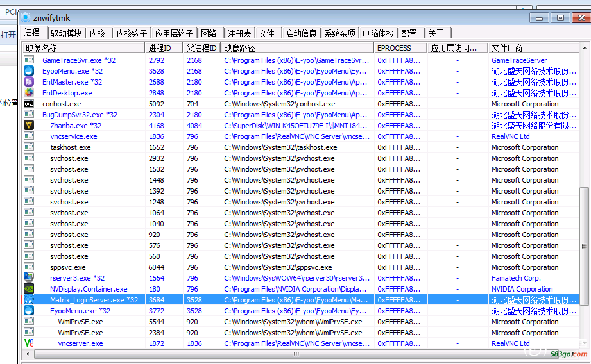Click the EntMaster.exe purple icon

[x=29, y=81]
